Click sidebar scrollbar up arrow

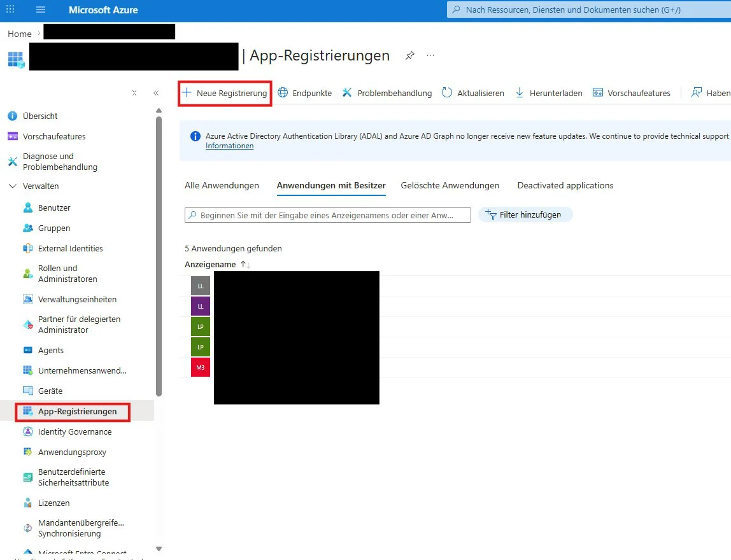[159, 111]
